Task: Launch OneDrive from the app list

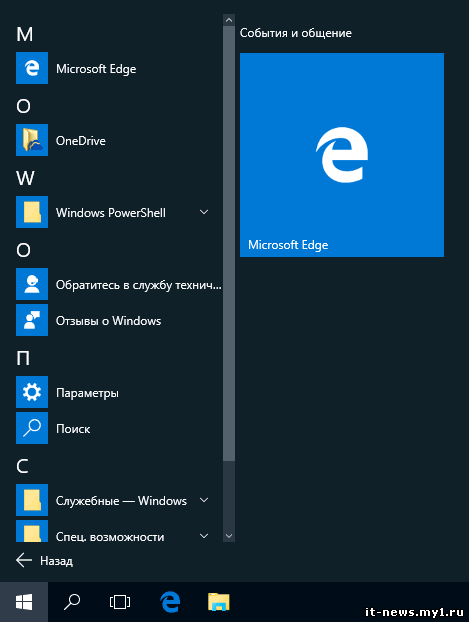Action: (115, 140)
